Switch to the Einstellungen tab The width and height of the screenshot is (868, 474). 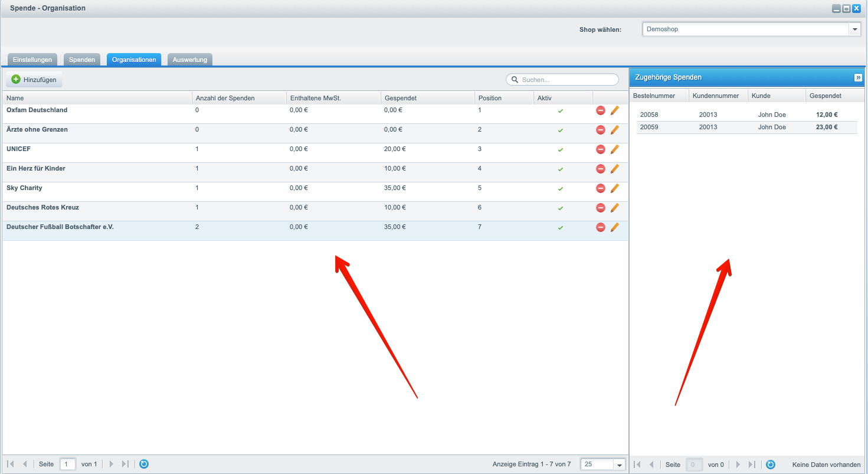coord(32,60)
